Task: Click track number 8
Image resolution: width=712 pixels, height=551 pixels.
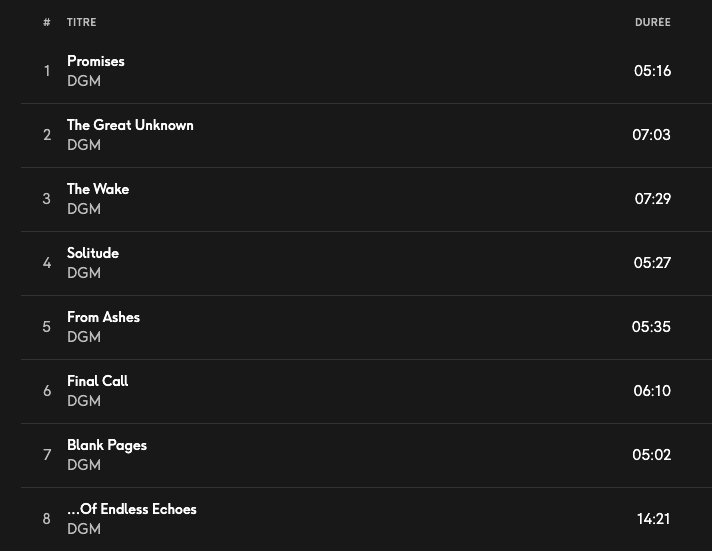Action: [x=47, y=519]
